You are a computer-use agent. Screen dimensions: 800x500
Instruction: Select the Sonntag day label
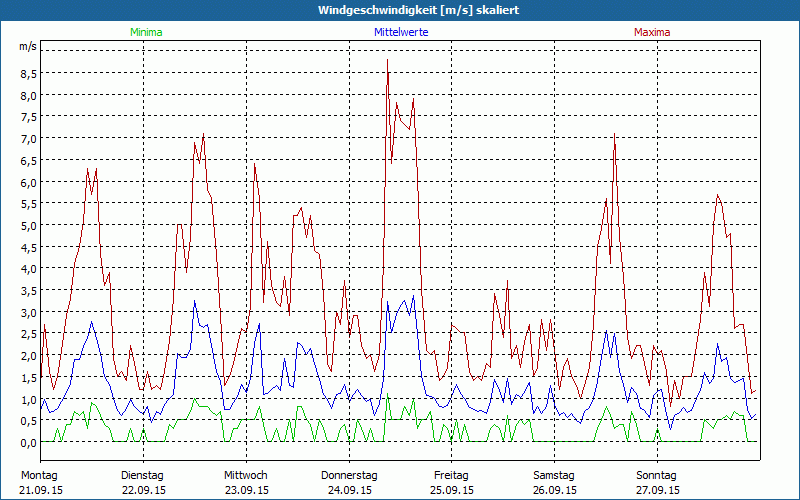click(657, 475)
